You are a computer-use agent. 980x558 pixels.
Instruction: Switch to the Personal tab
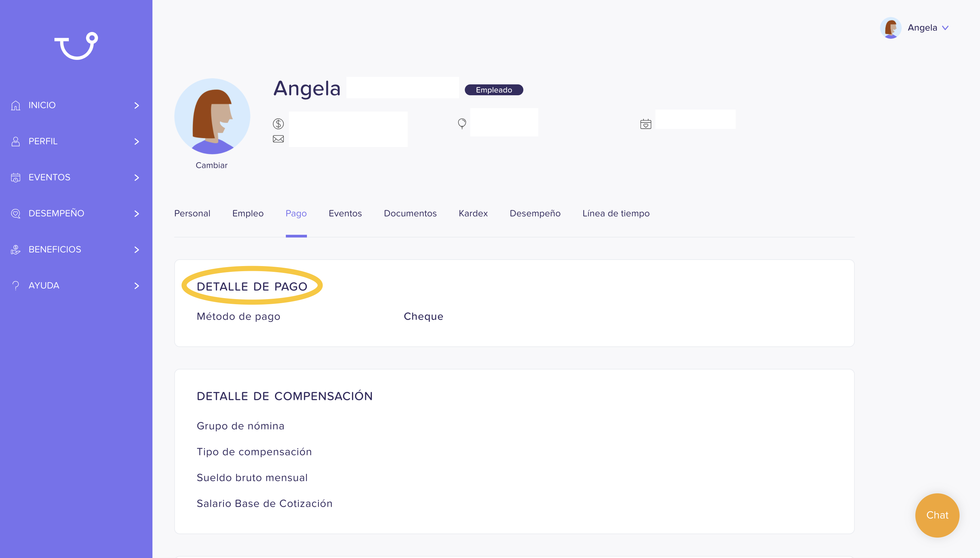coord(192,213)
